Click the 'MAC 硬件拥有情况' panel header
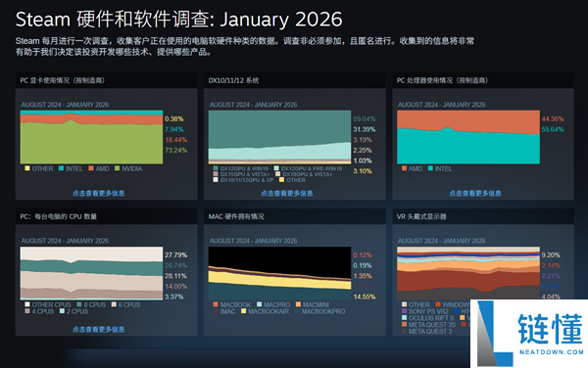This screenshot has width=588, height=368. coord(295,216)
